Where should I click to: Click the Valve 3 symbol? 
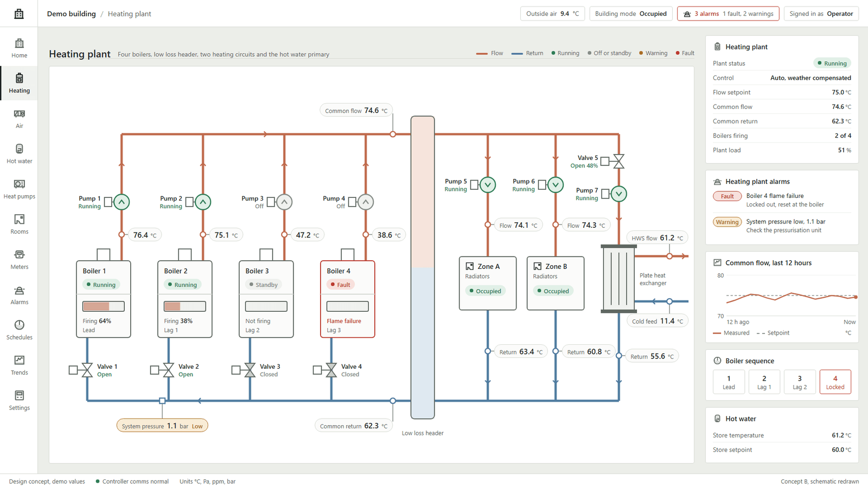pyautogui.click(x=250, y=370)
